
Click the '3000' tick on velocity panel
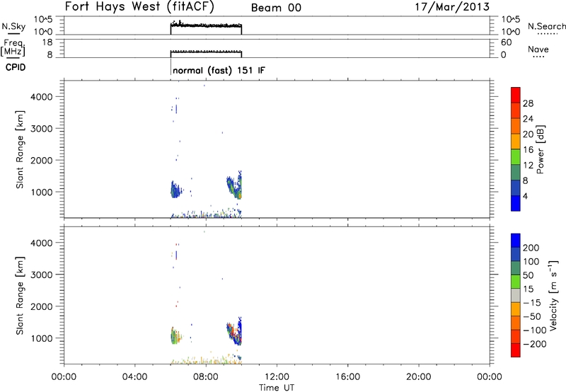pos(42,275)
